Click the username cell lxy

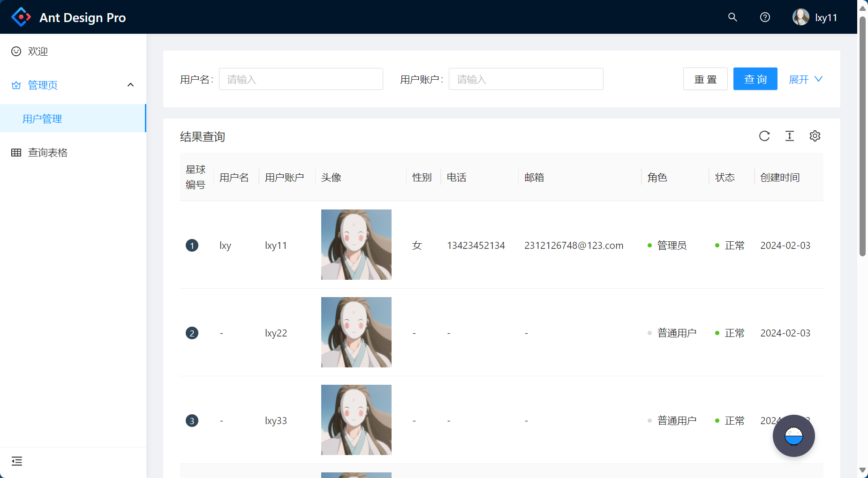[226, 246]
